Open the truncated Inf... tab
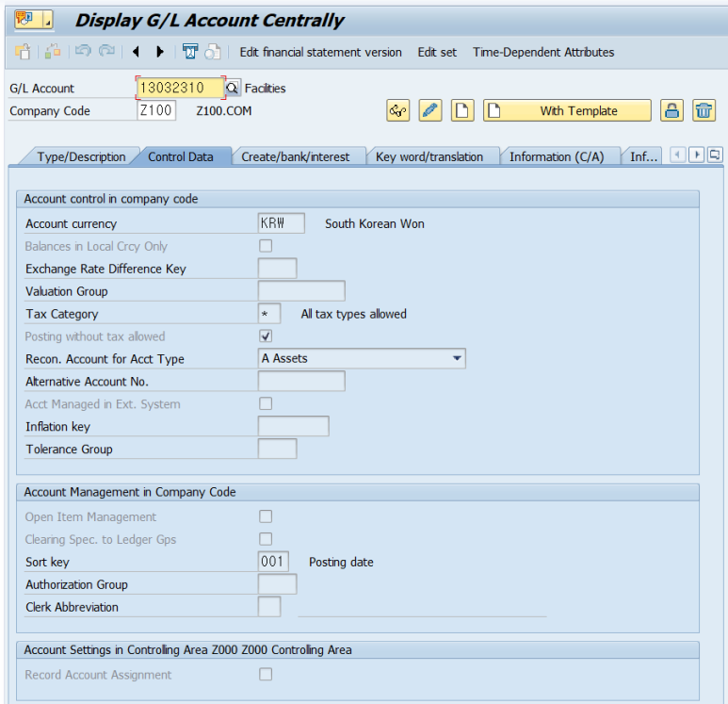 point(643,156)
